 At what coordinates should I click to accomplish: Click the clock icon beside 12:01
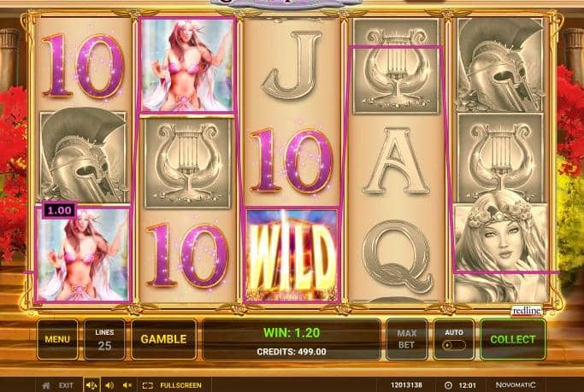tap(448, 385)
